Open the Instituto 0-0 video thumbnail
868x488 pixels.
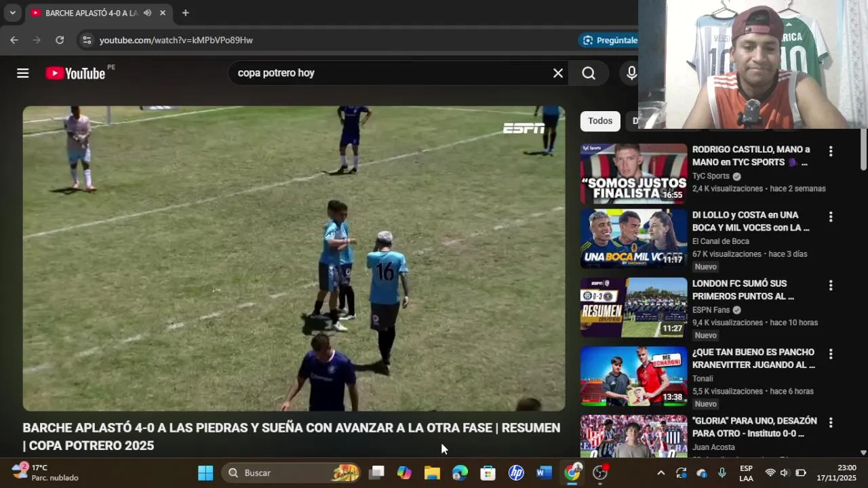point(633,436)
